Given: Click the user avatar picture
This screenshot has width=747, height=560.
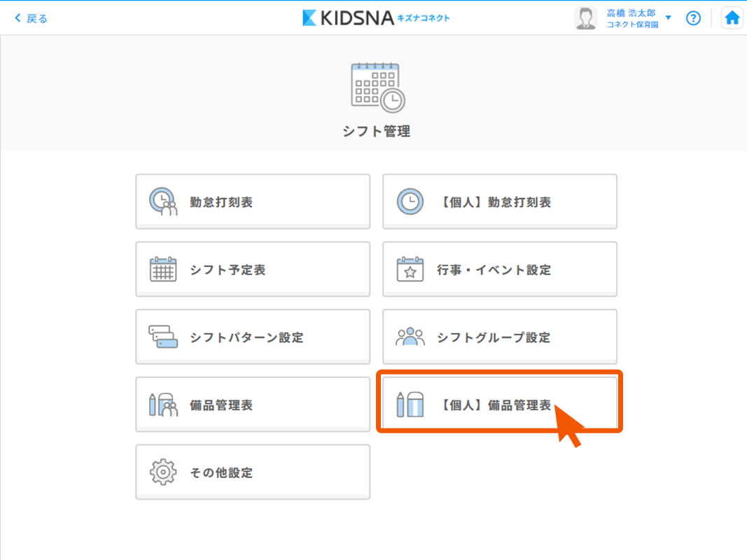Looking at the screenshot, I should click(x=585, y=18).
